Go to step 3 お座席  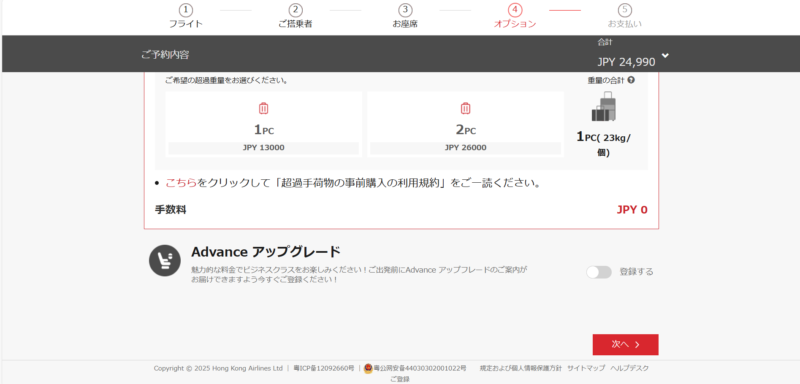405,16
